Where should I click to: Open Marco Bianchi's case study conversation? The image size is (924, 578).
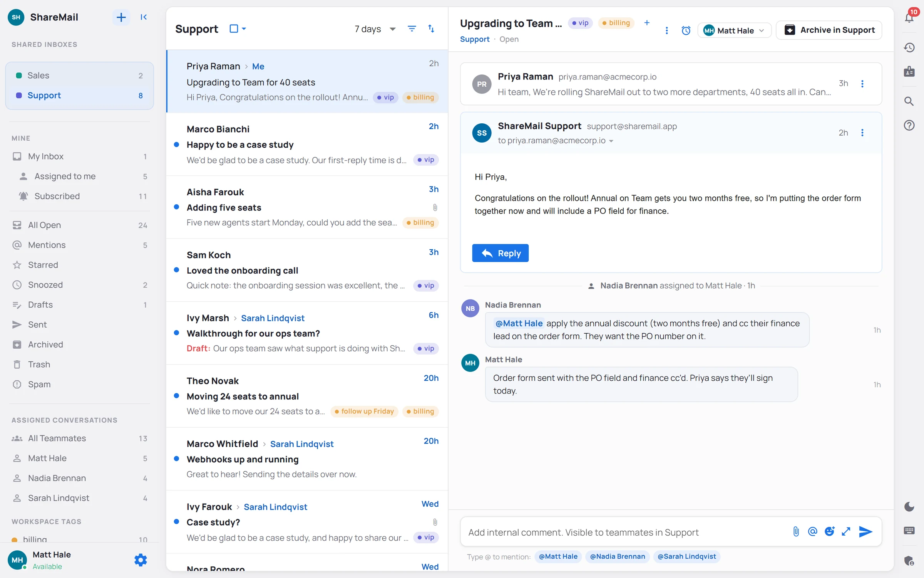tap(307, 144)
